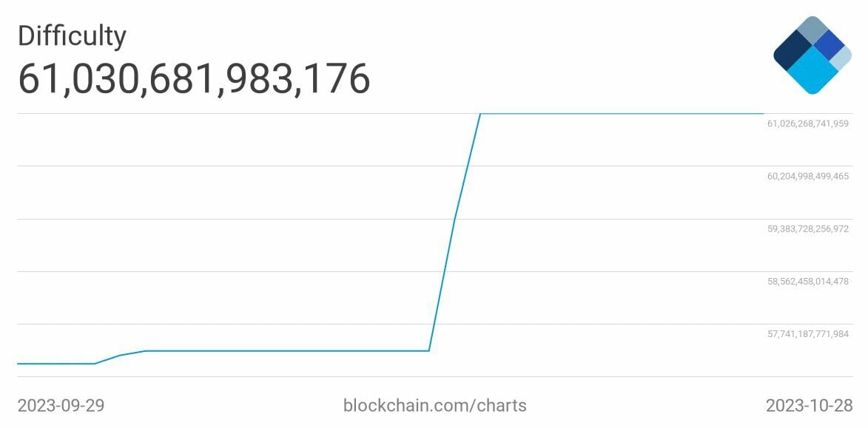868x428 pixels.
Task: Click the "Difficulty" chart title
Action: coord(72,35)
